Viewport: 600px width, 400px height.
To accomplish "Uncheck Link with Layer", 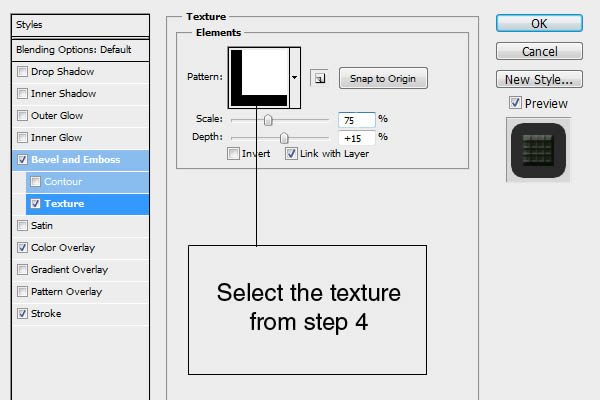I will pyautogui.click(x=291, y=154).
